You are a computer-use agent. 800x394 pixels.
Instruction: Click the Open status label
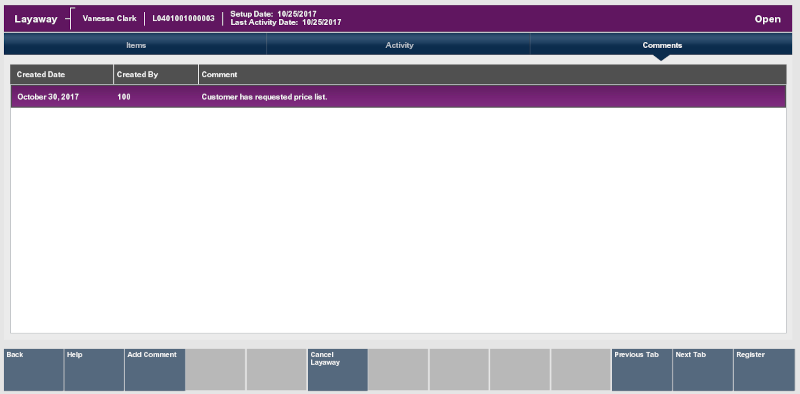767,19
